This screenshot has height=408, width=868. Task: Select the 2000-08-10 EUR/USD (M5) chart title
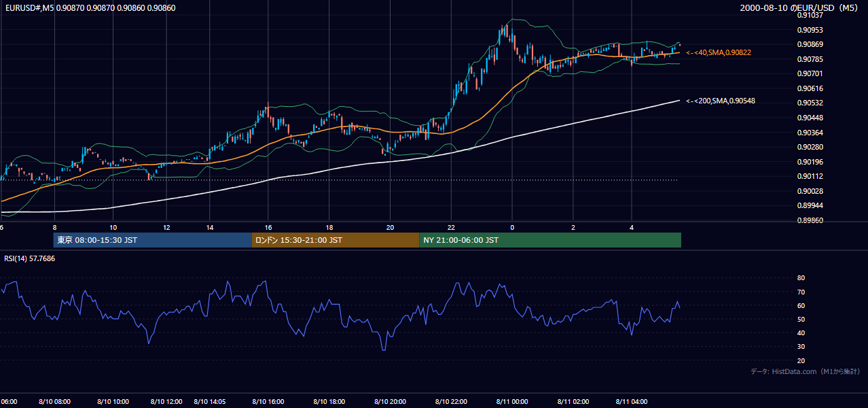(800, 7)
